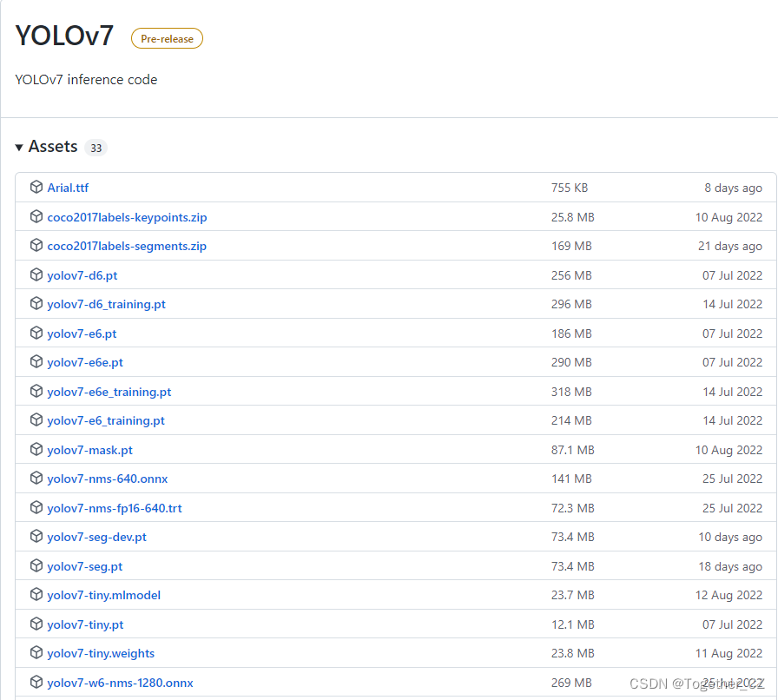
Task: Click the yolov7-e6.pt link
Action: [82, 333]
